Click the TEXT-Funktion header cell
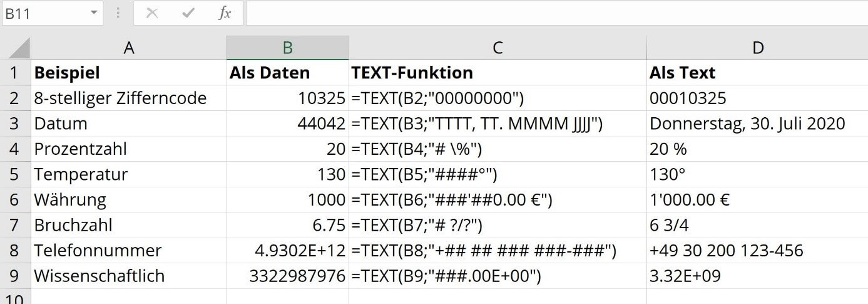 point(498,73)
